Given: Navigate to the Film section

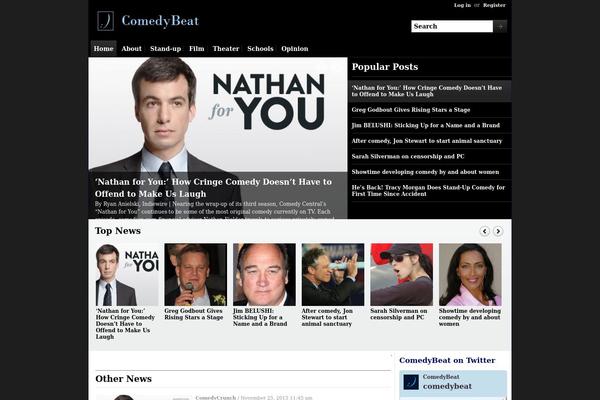Looking at the screenshot, I should click(197, 49).
